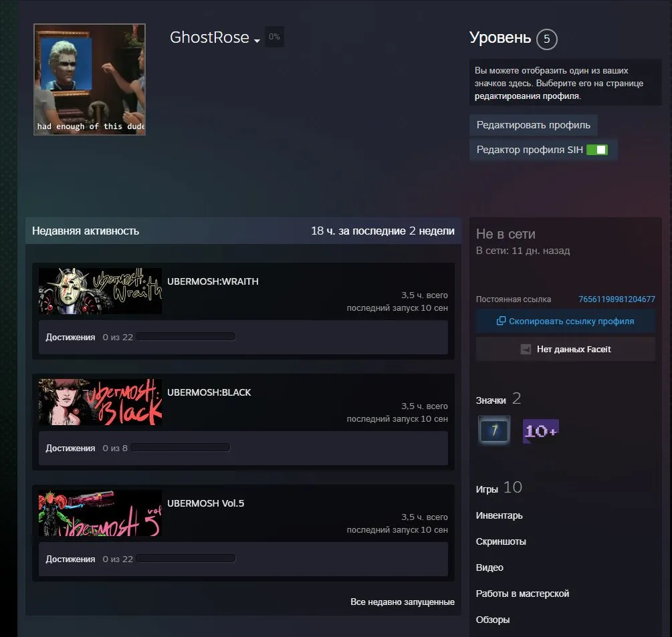This screenshot has height=637, width=672.
Task: Click the Недавняя активность header
Action: [86, 231]
